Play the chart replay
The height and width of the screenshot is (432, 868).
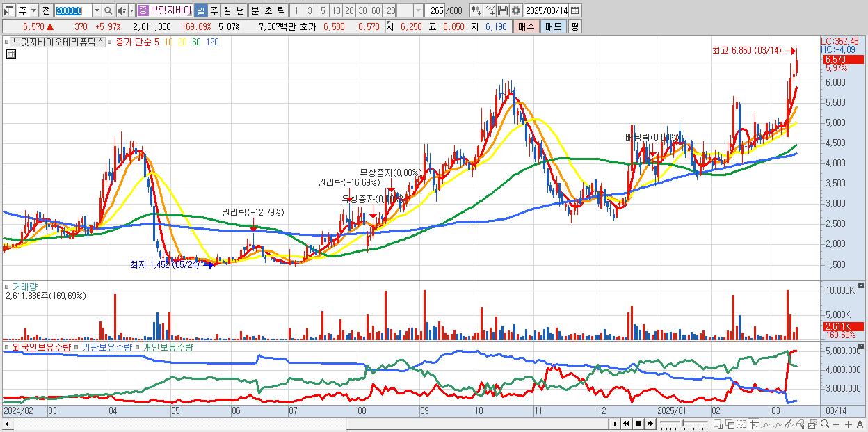616,424
